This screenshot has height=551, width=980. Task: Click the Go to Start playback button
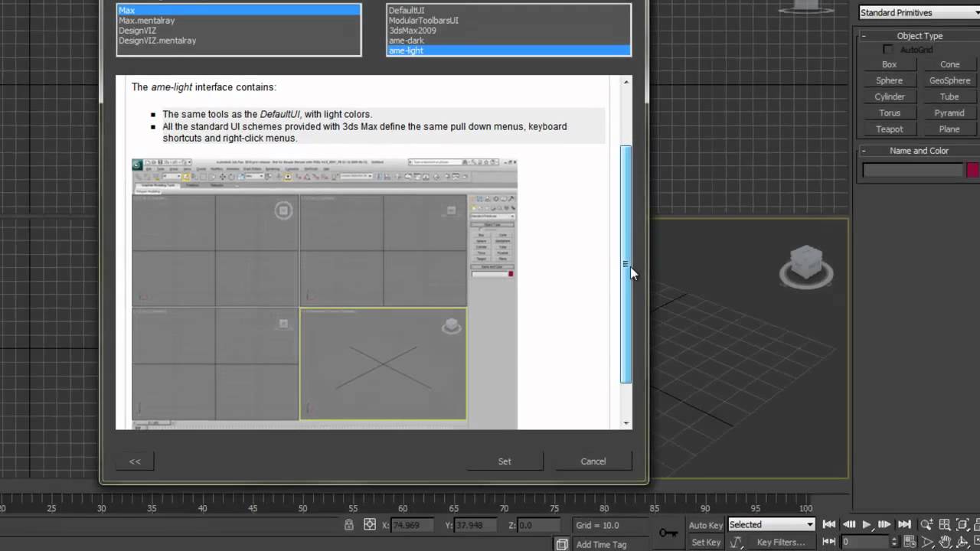(x=829, y=524)
